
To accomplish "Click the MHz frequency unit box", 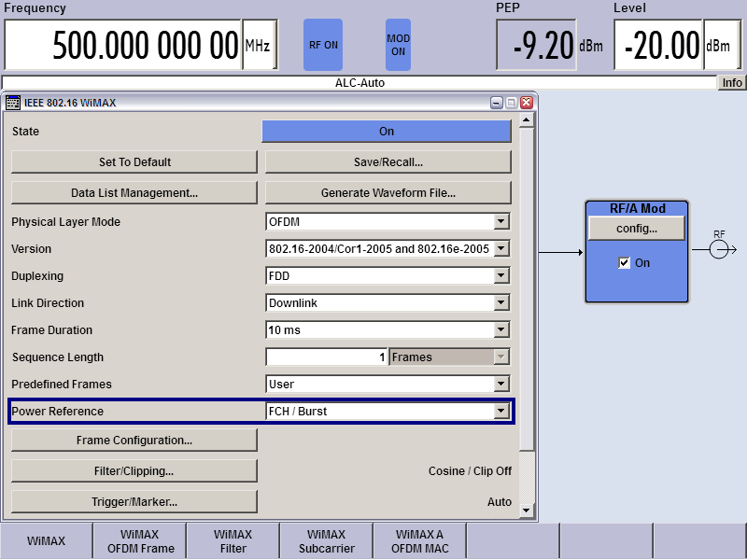I will (260, 45).
